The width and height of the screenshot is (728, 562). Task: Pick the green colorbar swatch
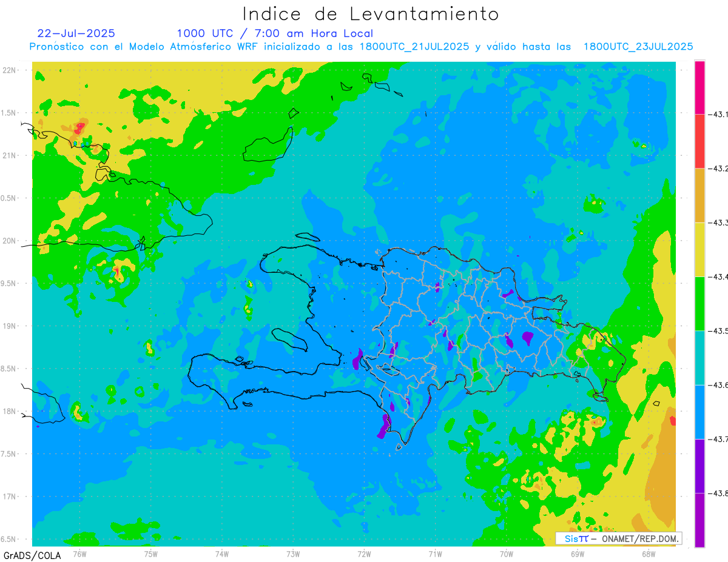pos(699,303)
